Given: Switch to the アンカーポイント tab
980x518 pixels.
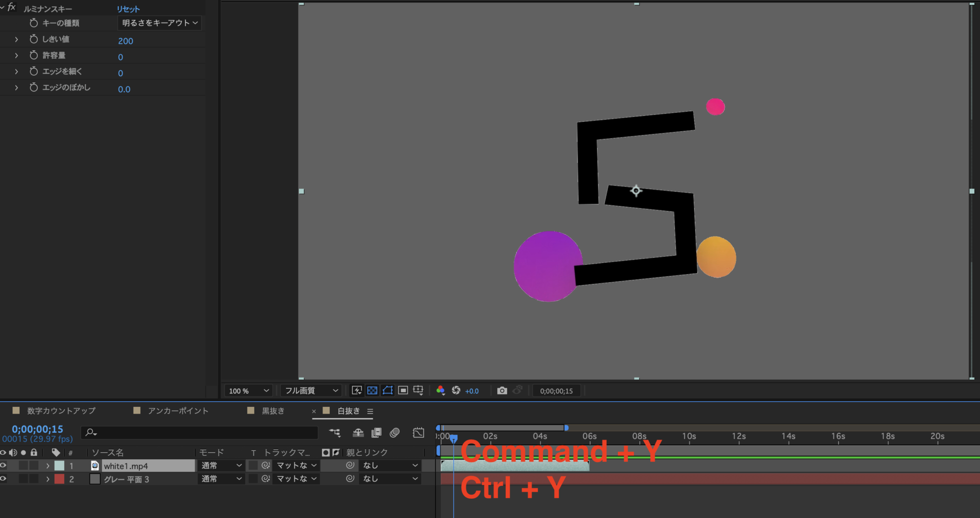Looking at the screenshot, I should (x=178, y=411).
